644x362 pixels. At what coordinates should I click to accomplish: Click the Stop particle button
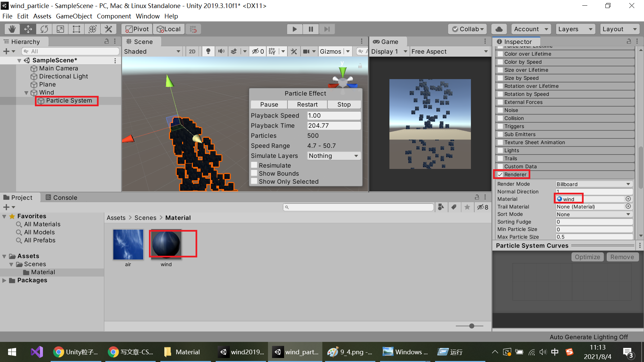pos(344,105)
